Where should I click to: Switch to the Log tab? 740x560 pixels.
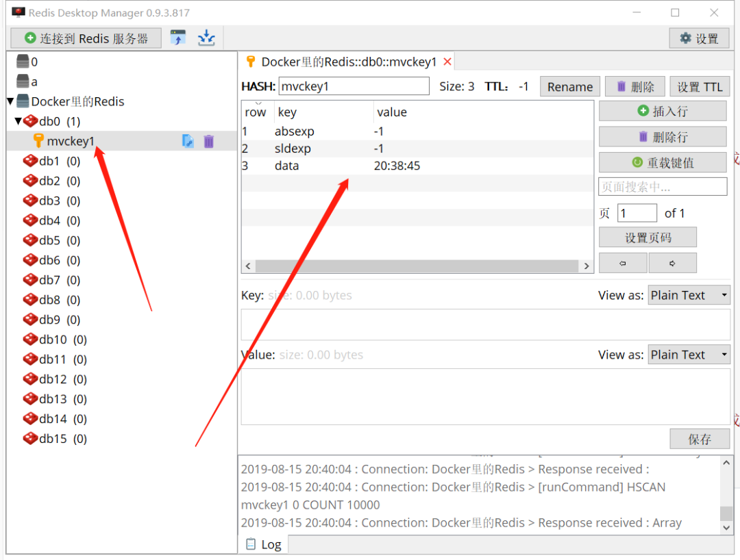pos(264,544)
